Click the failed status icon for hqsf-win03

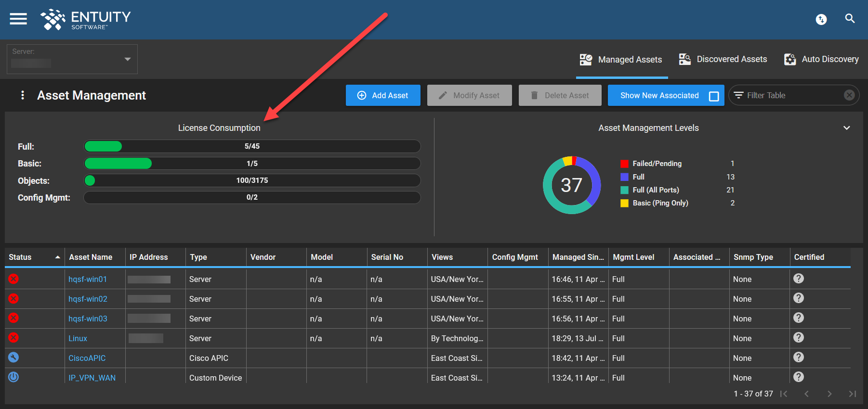tap(13, 318)
